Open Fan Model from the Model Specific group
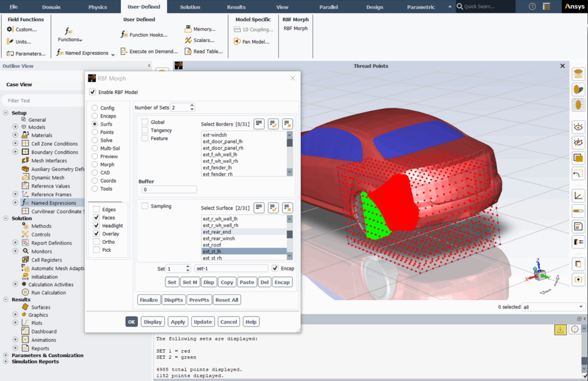The image size is (588, 381). click(x=252, y=41)
